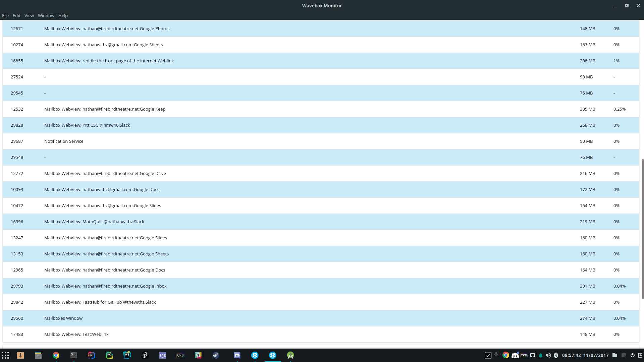
Task: Open Android Studio from the taskbar
Action: 290,355
